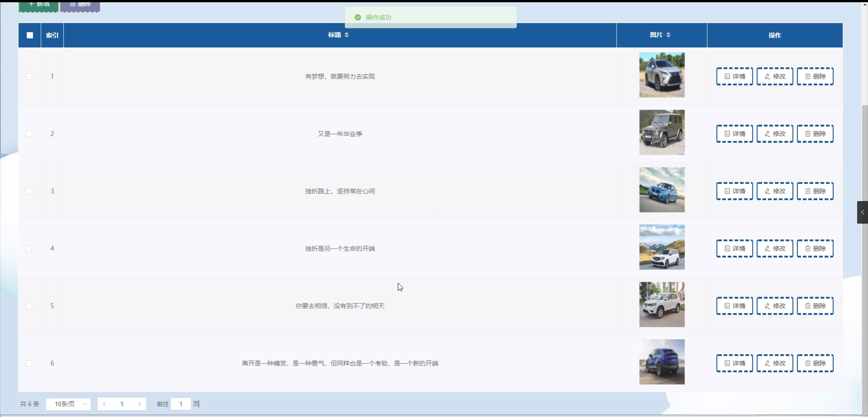This screenshot has height=417, width=868.
Task: Click the 共 6 条 total count text
Action: tap(30, 404)
